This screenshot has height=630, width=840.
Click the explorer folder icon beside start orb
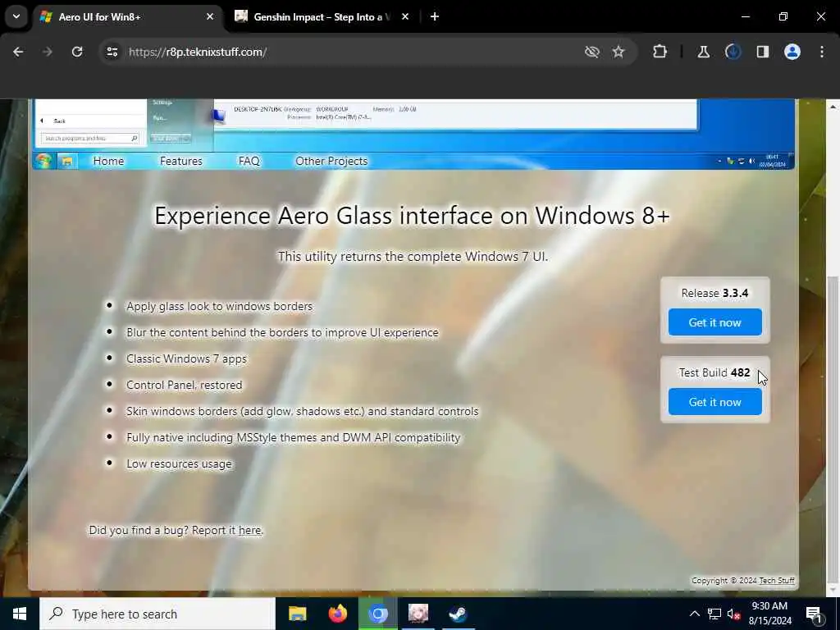[x=67, y=162]
